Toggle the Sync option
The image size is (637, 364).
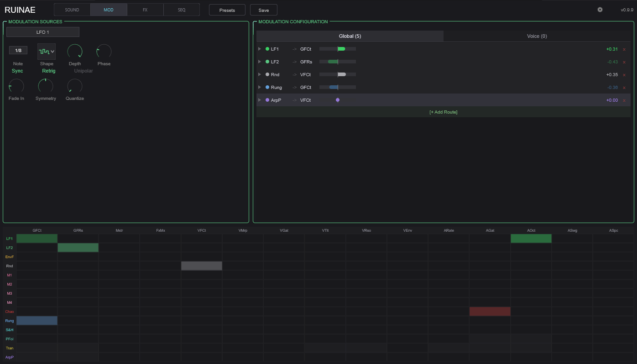pos(17,71)
